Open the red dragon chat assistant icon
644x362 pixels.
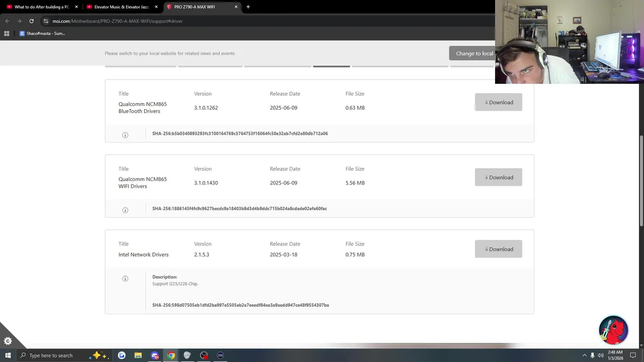[613, 330]
